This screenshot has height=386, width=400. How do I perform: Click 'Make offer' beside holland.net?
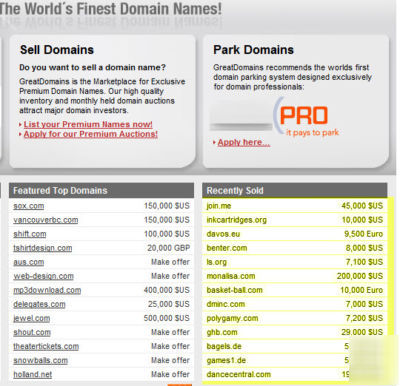pyautogui.click(x=170, y=374)
